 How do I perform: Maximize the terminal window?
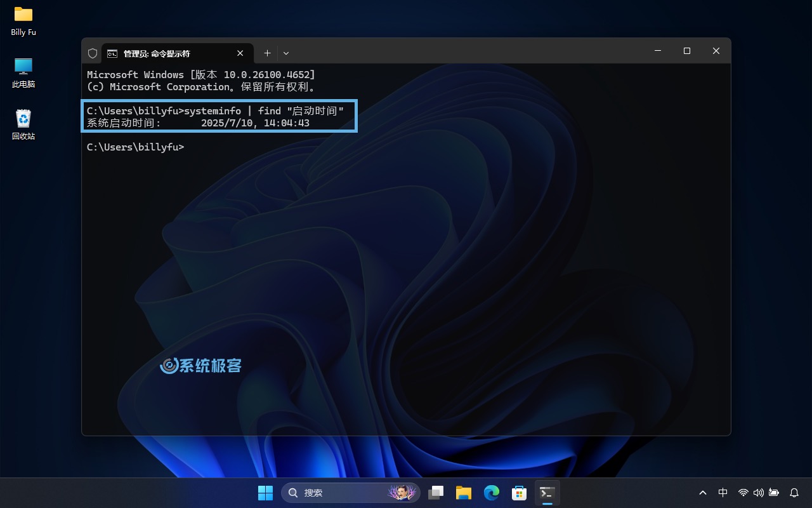pyautogui.click(x=687, y=51)
